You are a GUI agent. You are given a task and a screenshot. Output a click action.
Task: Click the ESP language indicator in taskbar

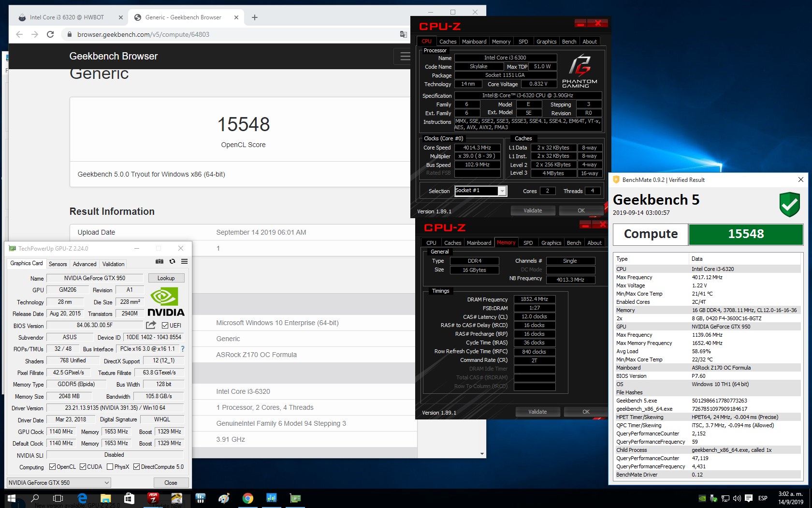tap(763, 498)
